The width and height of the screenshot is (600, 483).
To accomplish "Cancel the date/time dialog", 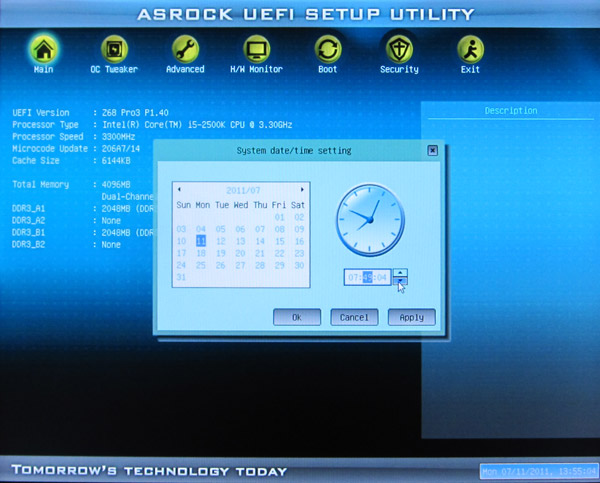I will tap(354, 317).
